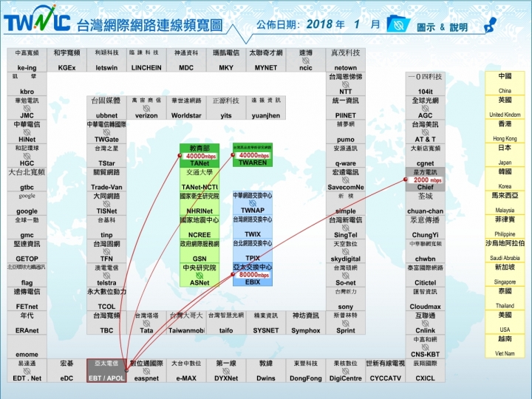
Task: Click the IPv6 icon in AT & T tile
Action: click(425, 132)
